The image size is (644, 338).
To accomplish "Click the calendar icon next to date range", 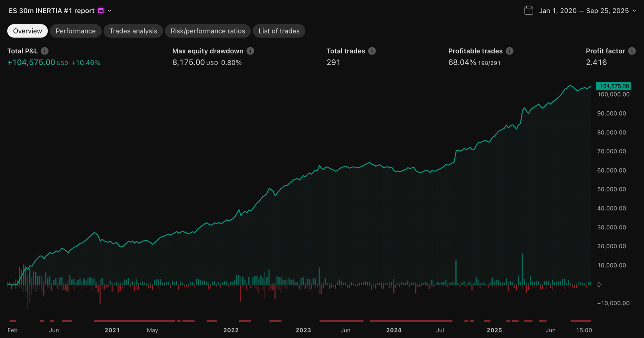I will (529, 11).
